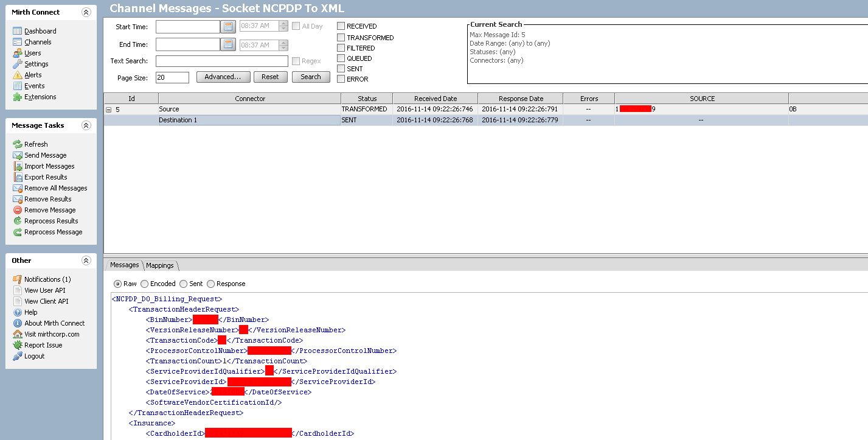Click inside the Text Search field
This screenshot has width=868, height=440.
pos(222,61)
